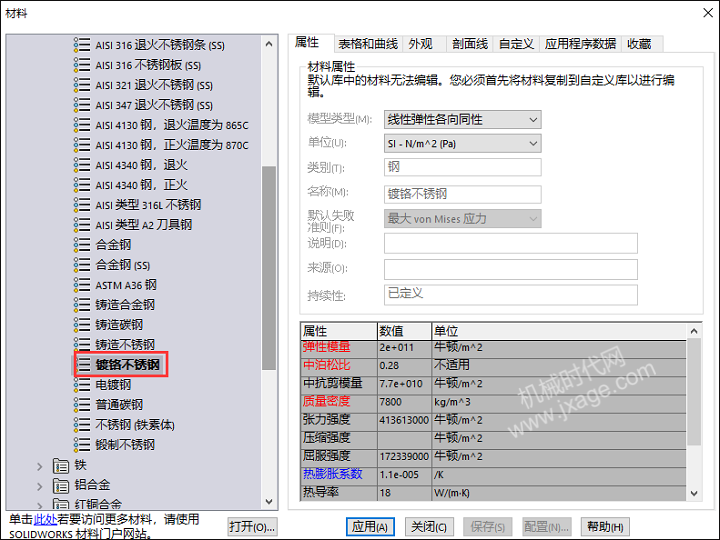The height and width of the screenshot is (540, 720).
Task: Click the material icon beside 合金钢
Action: (82, 245)
